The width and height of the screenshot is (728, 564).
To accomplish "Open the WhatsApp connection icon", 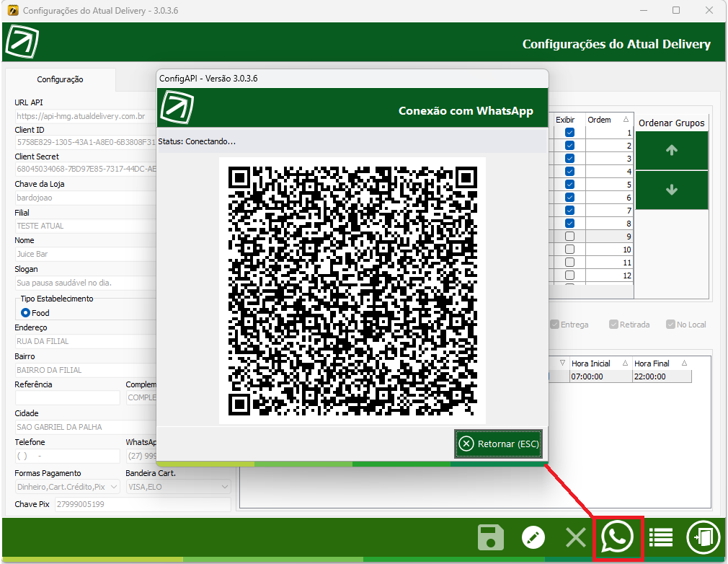I will pyautogui.click(x=617, y=537).
